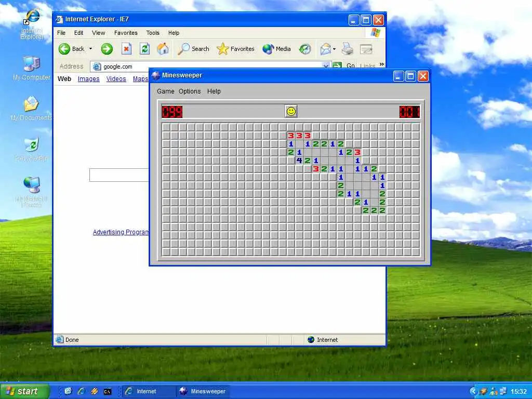Open the Game menu in Minesweeper
Image resolution: width=532 pixels, height=399 pixels.
[165, 91]
